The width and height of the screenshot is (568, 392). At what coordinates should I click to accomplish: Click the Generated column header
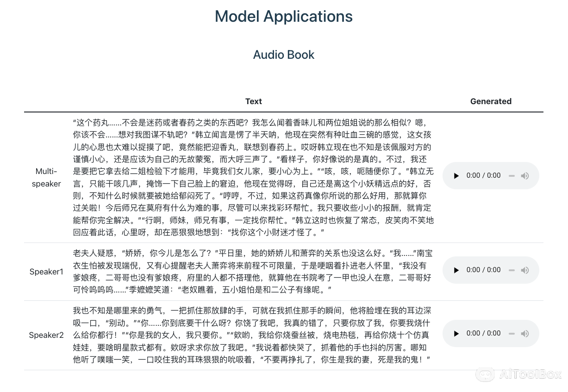point(491,101)
